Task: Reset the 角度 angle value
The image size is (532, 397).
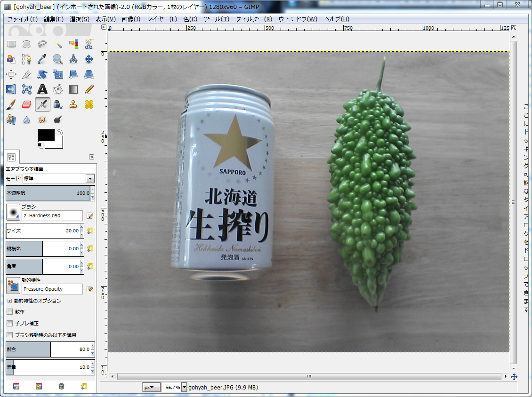Action: point(90,267)
